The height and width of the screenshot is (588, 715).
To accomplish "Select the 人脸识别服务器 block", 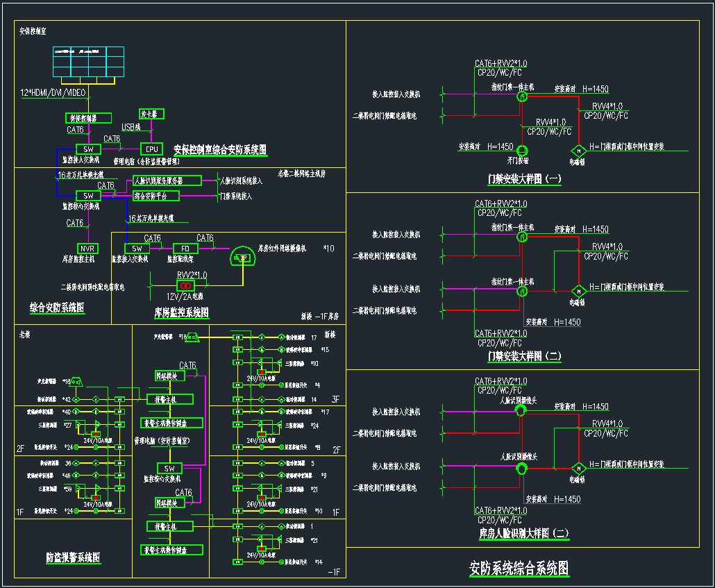I will click(167, 180).
